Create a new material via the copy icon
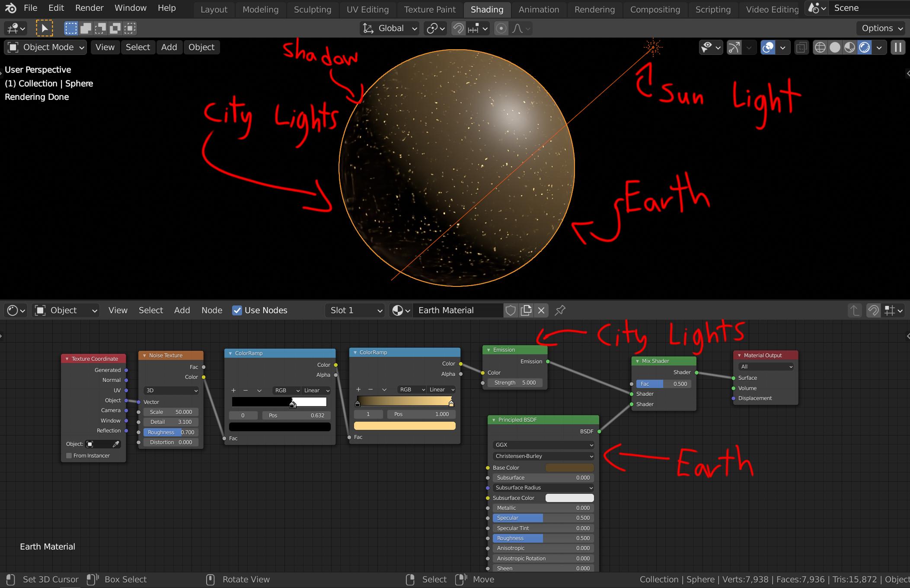 [526, 310]
